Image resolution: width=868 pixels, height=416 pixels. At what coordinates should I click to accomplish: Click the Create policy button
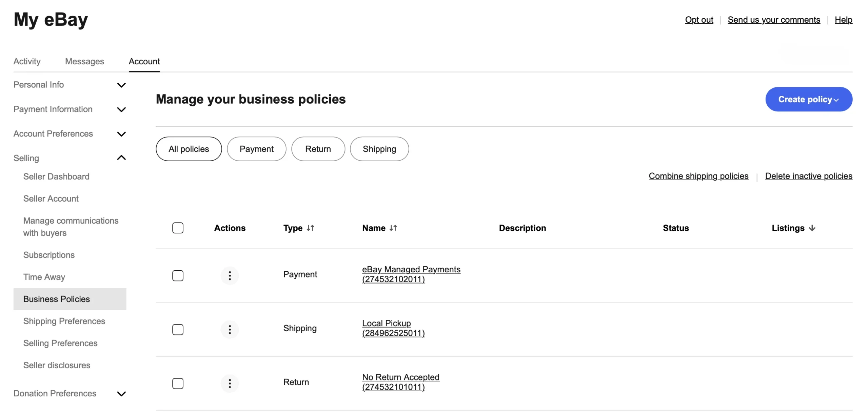click(809, 99)
